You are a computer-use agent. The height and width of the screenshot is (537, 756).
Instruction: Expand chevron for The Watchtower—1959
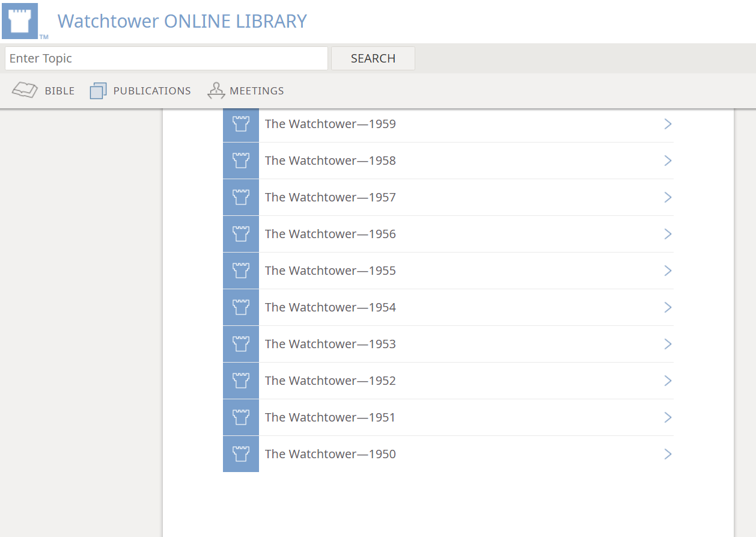point(668,124)
